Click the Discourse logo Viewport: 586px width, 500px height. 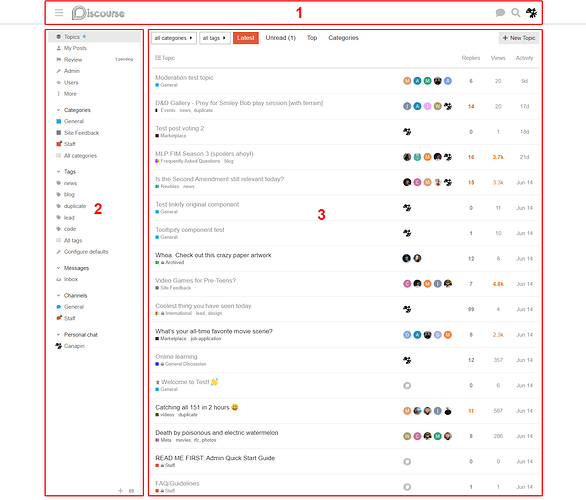[98, 13]
